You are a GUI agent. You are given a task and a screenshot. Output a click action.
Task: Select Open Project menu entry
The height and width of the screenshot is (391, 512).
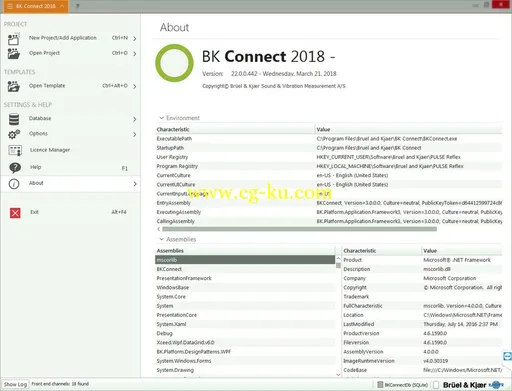pyautogui.click(x=70, y=54)
